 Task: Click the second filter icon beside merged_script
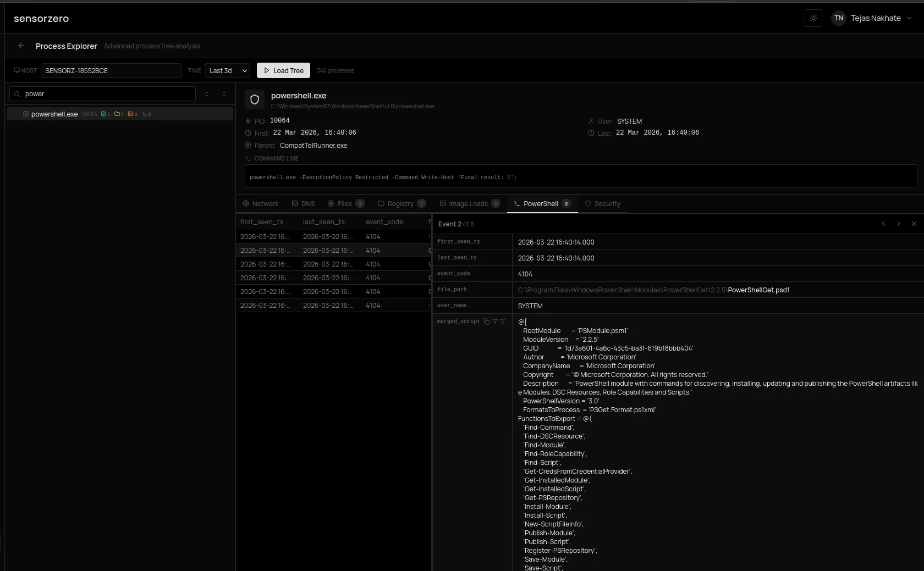[x=503, y=321]
